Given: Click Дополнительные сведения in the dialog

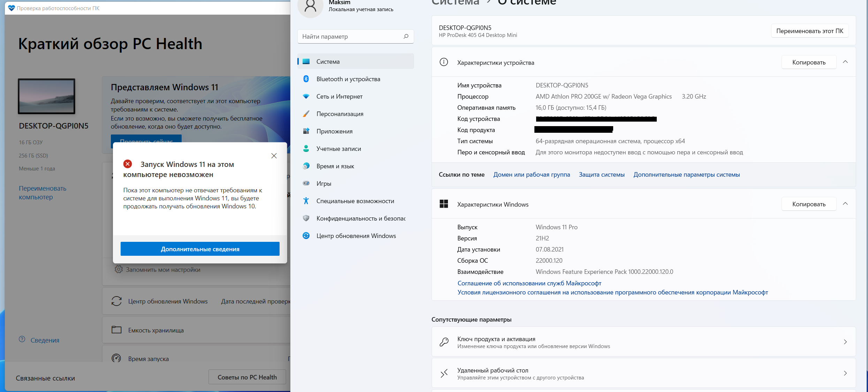Looking at the screenshot, I should pos(200,249).
